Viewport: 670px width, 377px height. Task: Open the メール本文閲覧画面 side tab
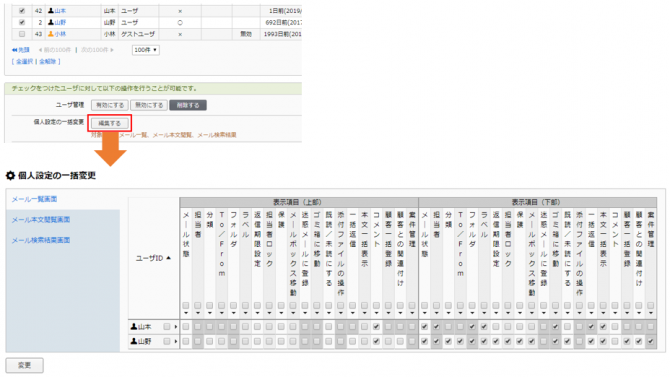(41, 220)
